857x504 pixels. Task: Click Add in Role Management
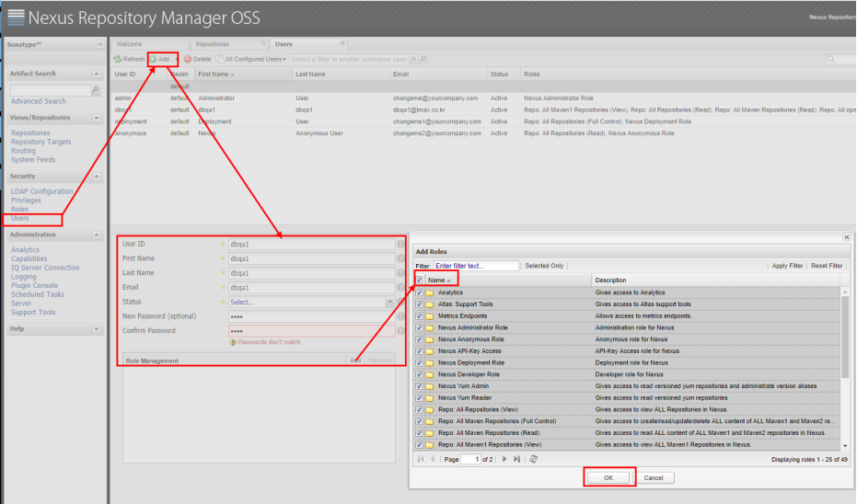point(355,361)
